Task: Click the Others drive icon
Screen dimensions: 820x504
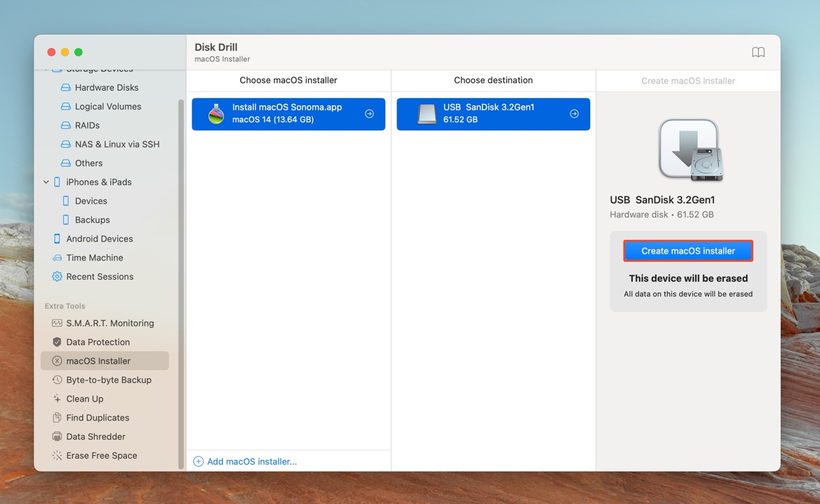Action: pos(65,163)
